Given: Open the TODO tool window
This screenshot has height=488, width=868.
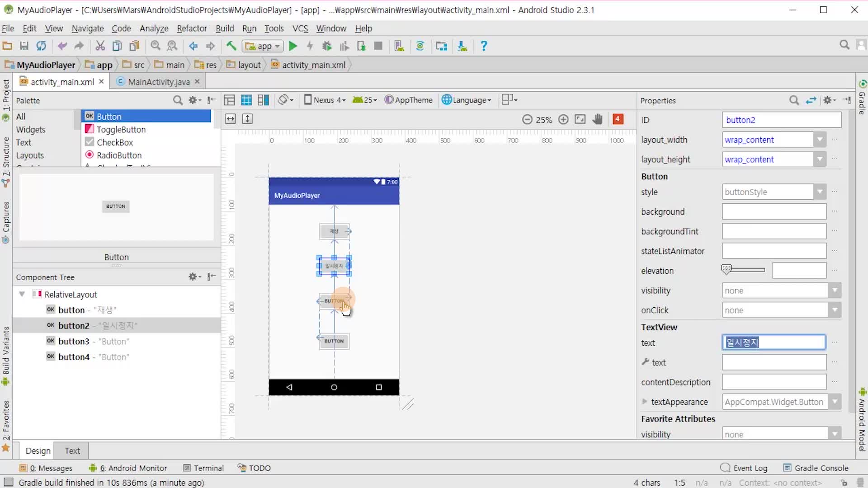Looking at the screenshot, I should pos(254,468).
